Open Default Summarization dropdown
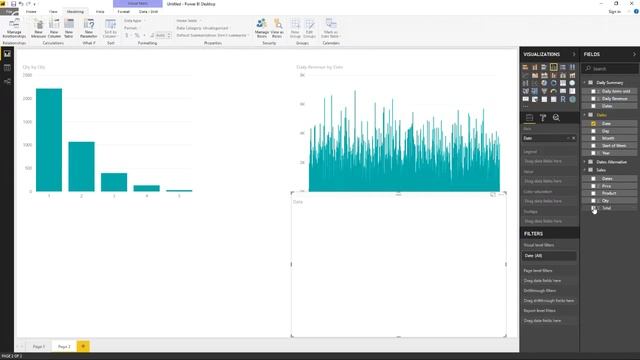 (x=212, y=36)
